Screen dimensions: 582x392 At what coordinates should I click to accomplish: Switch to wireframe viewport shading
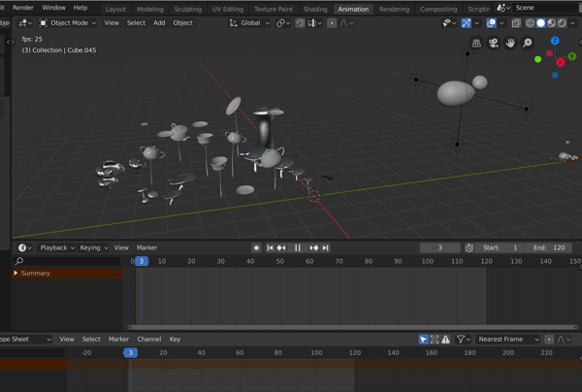pos(530,23)
